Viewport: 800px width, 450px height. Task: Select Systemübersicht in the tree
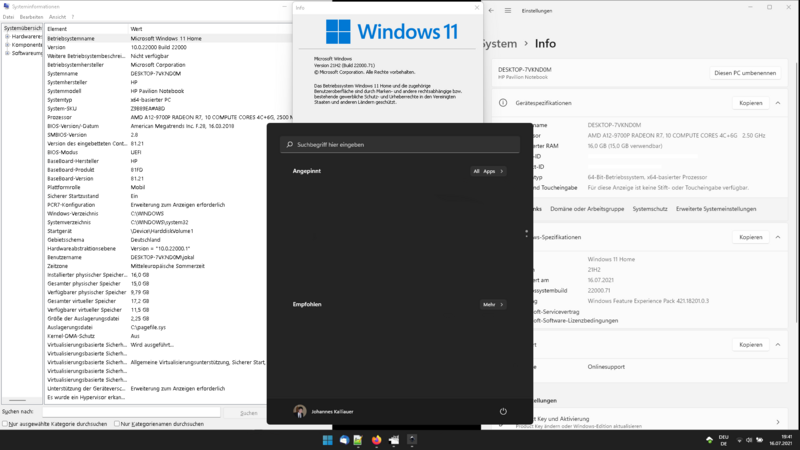(x=22, y=29)
